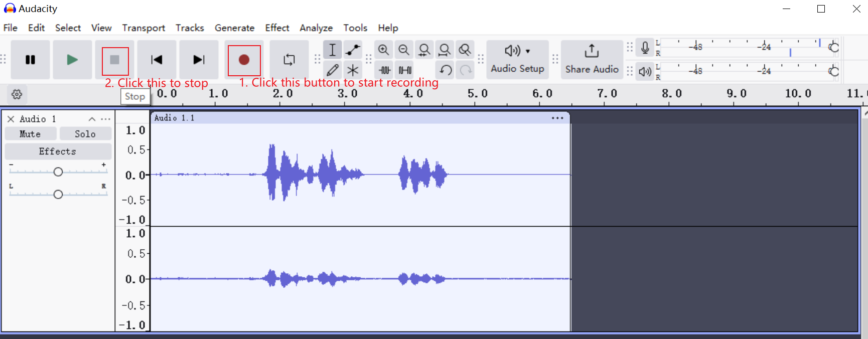Click the playback level slider knob
868x339 pixels.
click(834, 71)
